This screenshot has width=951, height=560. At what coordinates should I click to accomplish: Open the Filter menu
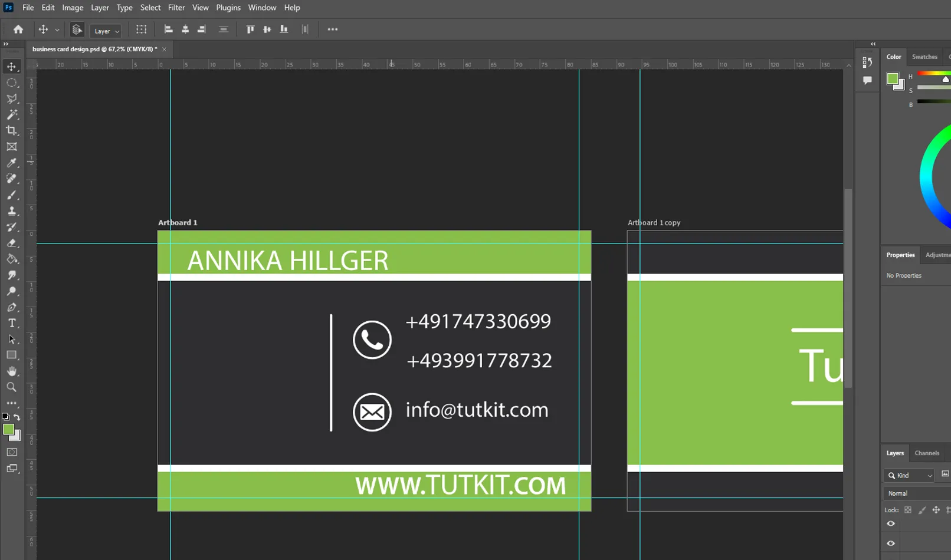[176, 8]
